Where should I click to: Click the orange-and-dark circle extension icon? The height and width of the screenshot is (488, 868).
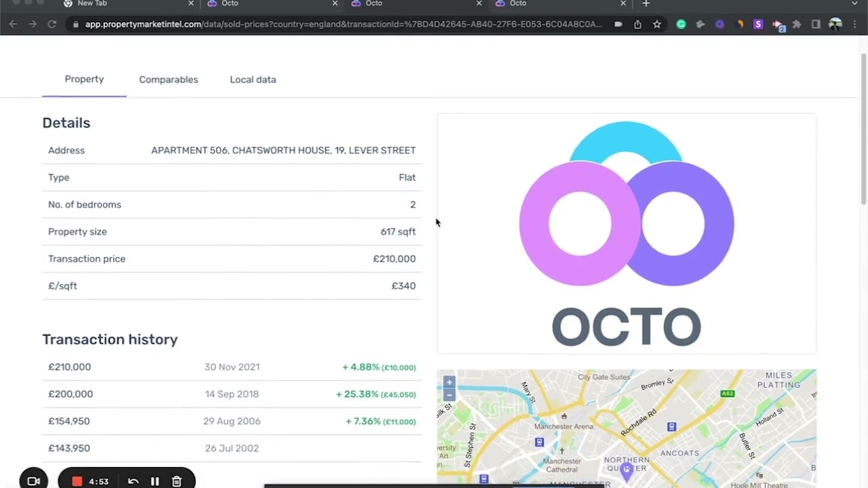click(x=739, y=24)
